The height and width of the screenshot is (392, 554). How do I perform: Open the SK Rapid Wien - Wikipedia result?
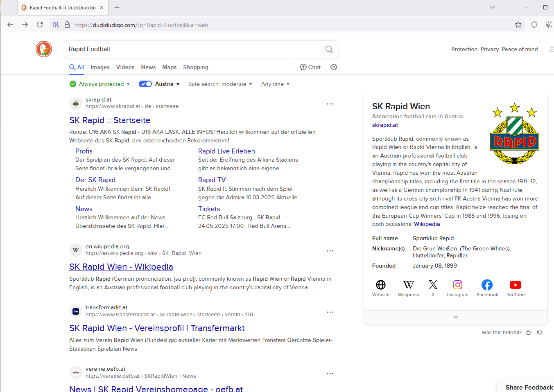(x=121, y=267)
